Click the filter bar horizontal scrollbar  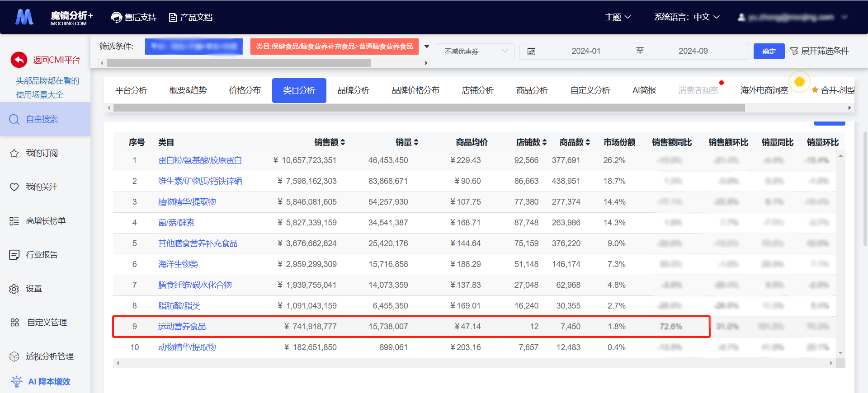tap(239, 63)
